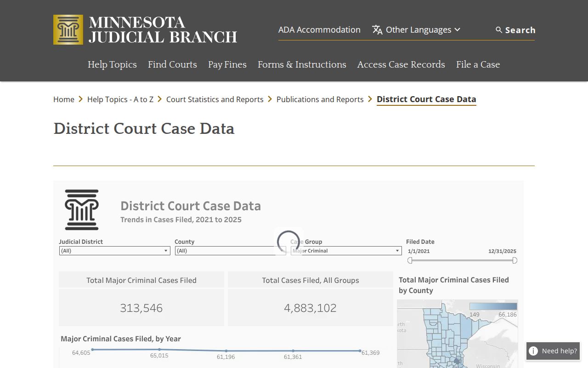588x368 pixels.
Task: Click the county map color legend
Action: [x=493, y=306]
